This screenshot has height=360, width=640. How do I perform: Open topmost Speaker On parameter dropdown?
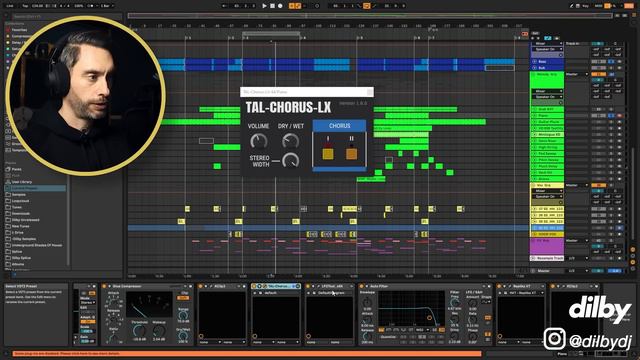coord(547,49)
